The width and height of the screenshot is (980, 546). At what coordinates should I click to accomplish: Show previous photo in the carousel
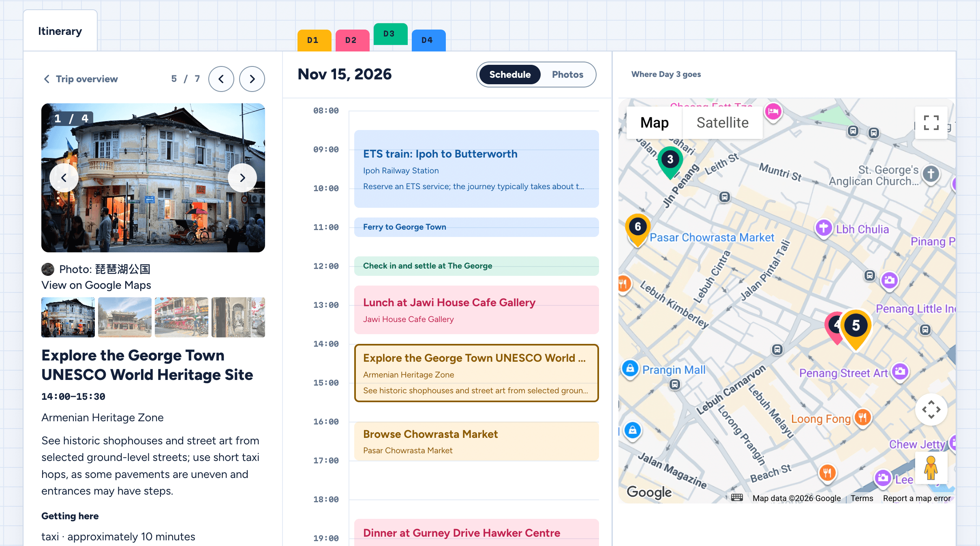point(64,178)
